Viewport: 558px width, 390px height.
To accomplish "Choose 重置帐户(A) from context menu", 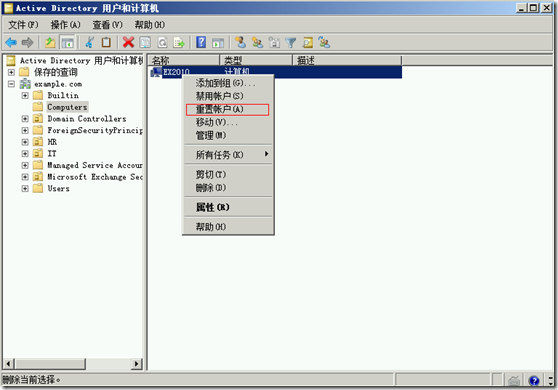I will [x=228, y=109].
